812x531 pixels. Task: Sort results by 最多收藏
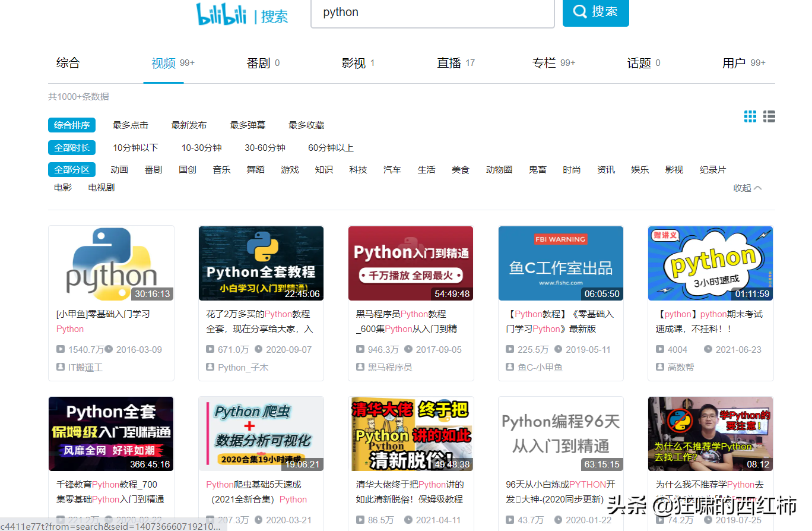[x=306, y=125]
